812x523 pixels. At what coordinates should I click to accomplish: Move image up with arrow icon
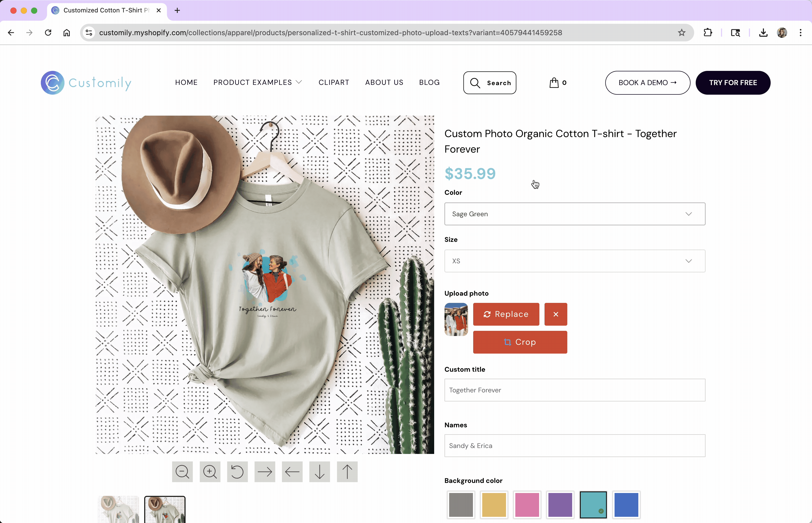(x=347, y=472)
